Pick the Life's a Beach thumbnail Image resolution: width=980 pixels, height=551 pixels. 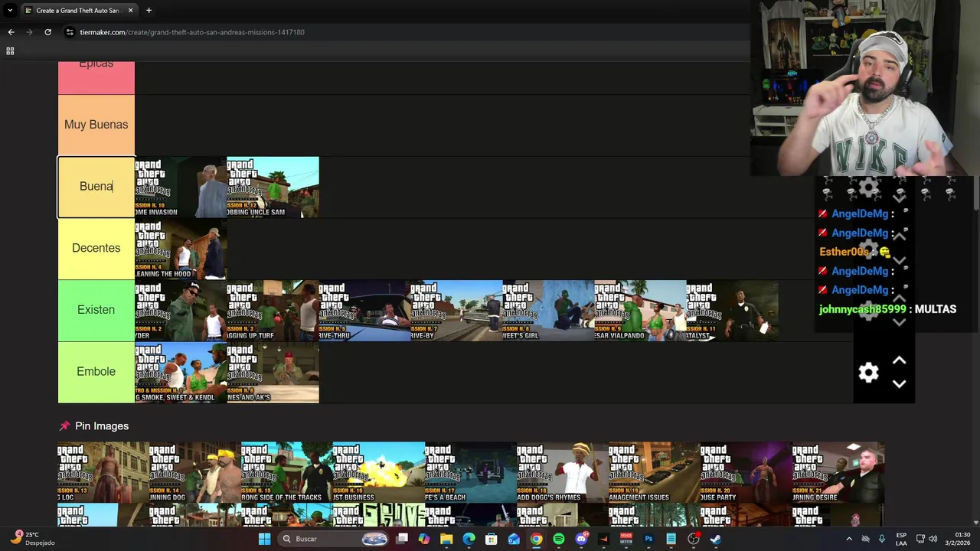[471, 472]
